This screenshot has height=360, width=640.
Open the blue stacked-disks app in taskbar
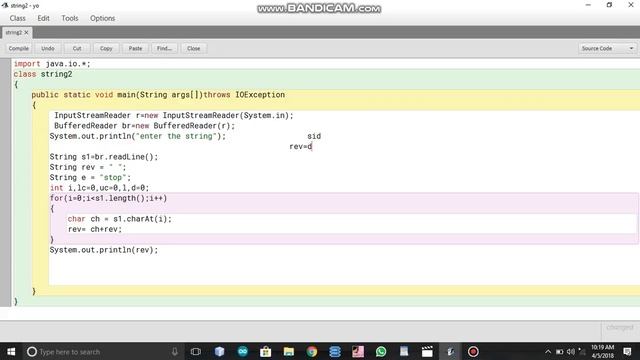[335, 351]
